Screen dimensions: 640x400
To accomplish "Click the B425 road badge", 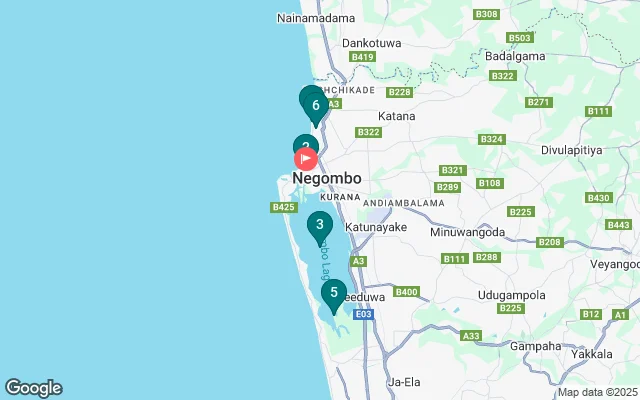I will coord(284,207).
